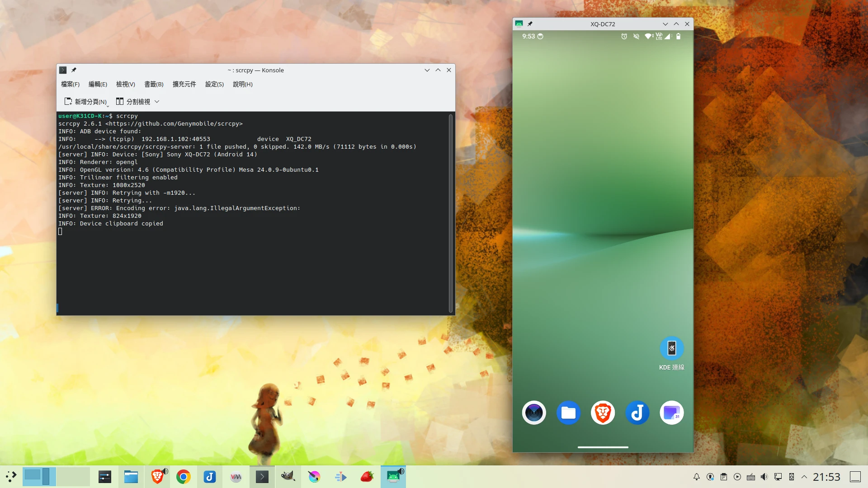Open the blue Files app on phone
Viewport: 868px width, 488px height.
coord(568,413)
